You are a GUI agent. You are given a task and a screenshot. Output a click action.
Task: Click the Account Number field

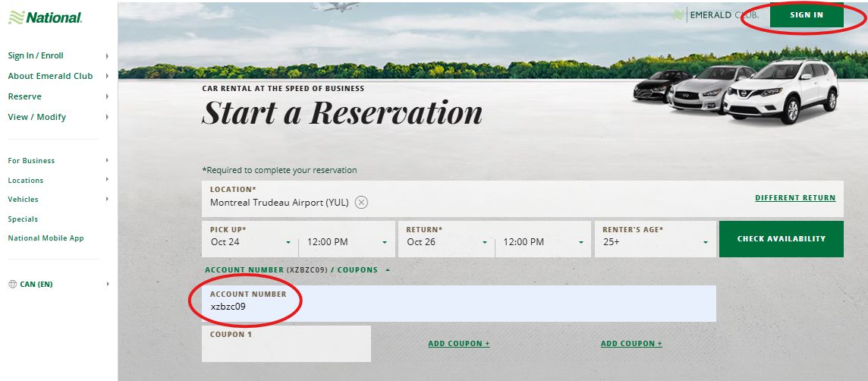point(459,304)
